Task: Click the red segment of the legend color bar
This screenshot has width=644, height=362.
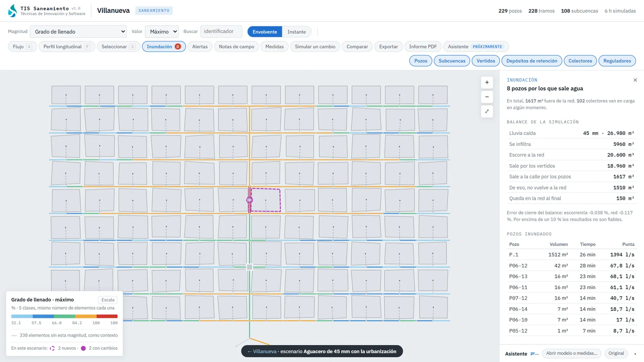Action: coord(107,316)
